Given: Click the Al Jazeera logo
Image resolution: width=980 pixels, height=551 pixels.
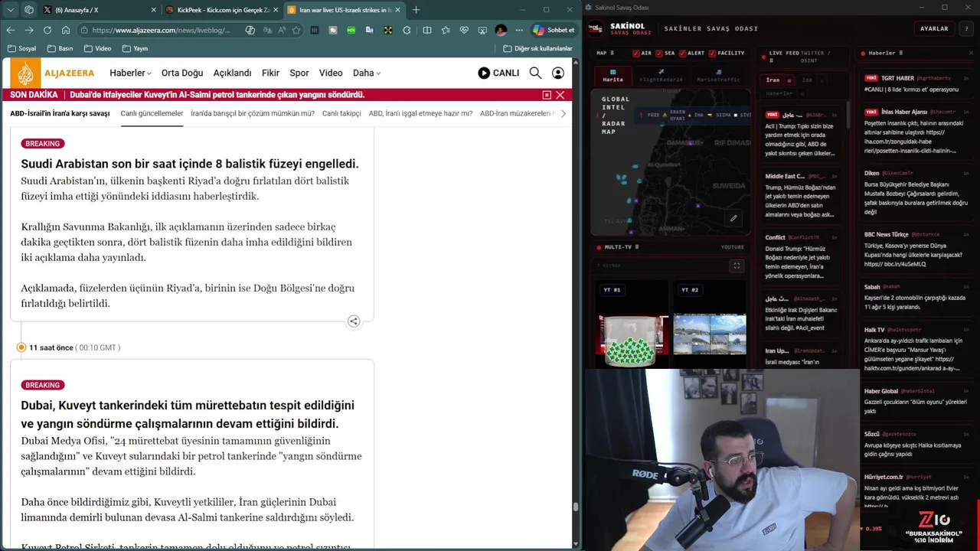Looking at the screenshot, I should [x=53, y=73].
